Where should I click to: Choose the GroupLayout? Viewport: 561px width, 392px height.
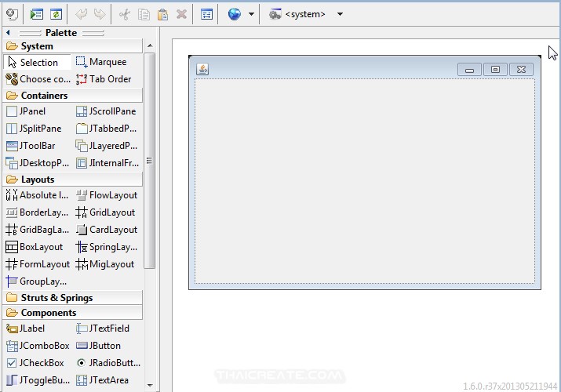(x=37, y=281)
